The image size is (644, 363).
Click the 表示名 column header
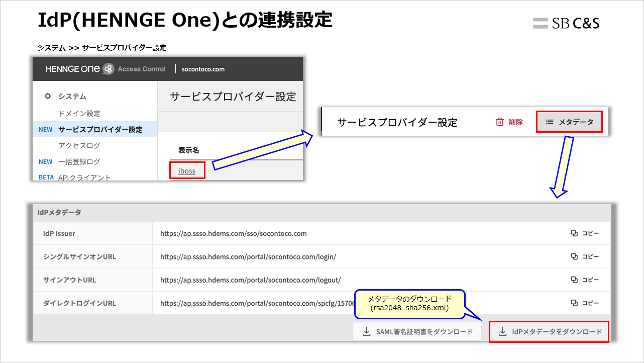[x=189, y=150]
